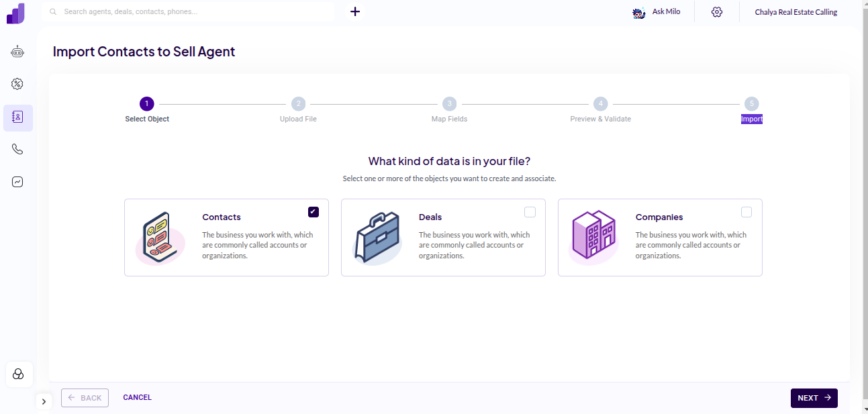Click the overlapping circles icon at sidebar bottom

click(19, 374)
